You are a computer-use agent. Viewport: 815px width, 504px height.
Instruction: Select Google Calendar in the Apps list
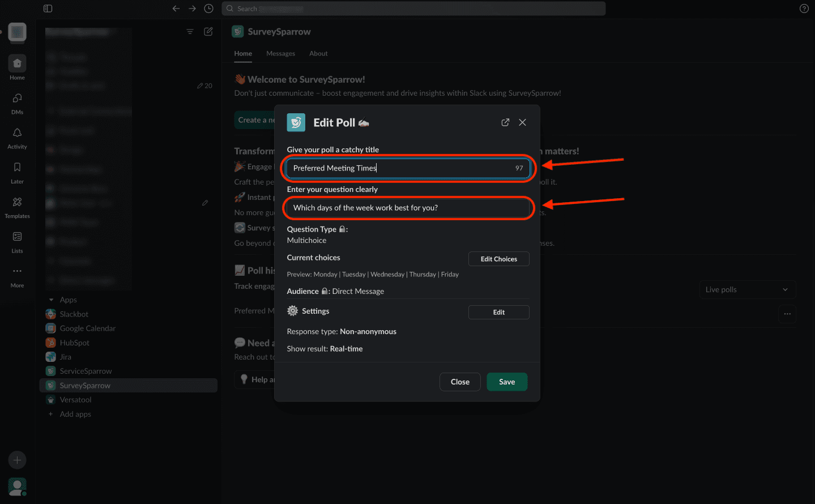coord(87,328)
